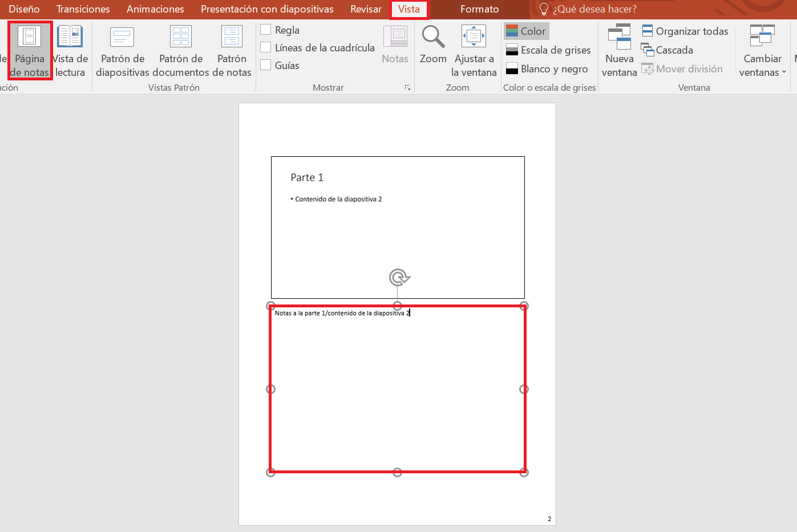Click Mover división
Screen dimensions: 797x532
pyautogui.click(x=682, y=69)
